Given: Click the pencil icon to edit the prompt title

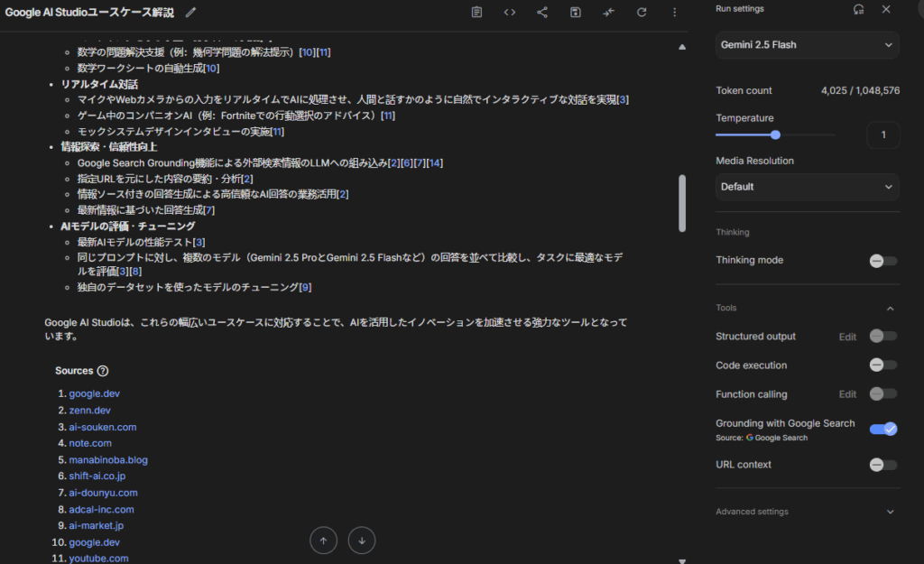Looking at the screenshot, I should [x=190, y=13].
